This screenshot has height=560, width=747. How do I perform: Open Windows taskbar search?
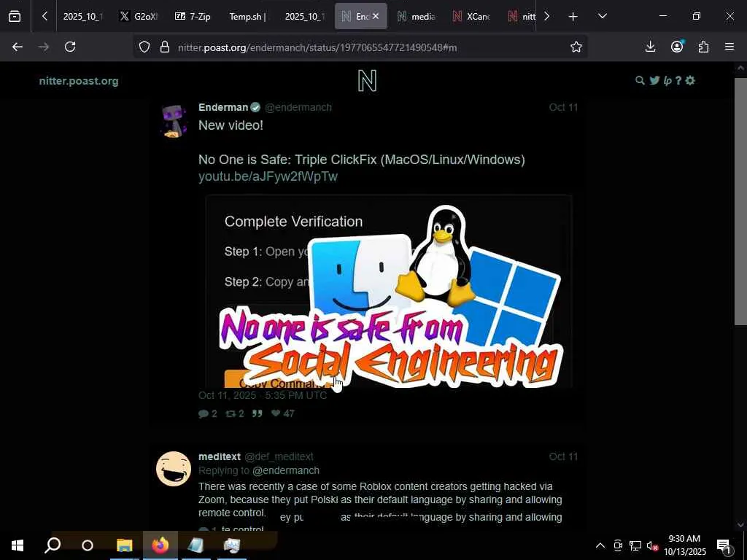click(x=53, y=545)
